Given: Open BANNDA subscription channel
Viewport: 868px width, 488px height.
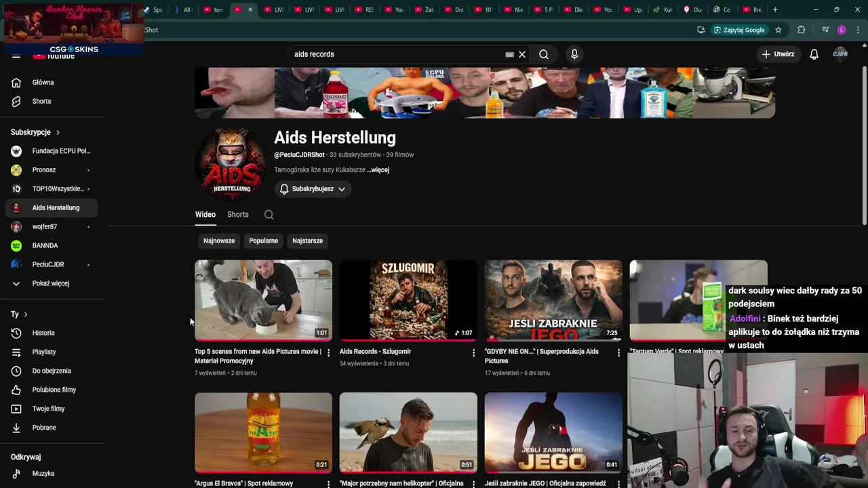Looking at the screenshot, I should (x=51, y=246).
